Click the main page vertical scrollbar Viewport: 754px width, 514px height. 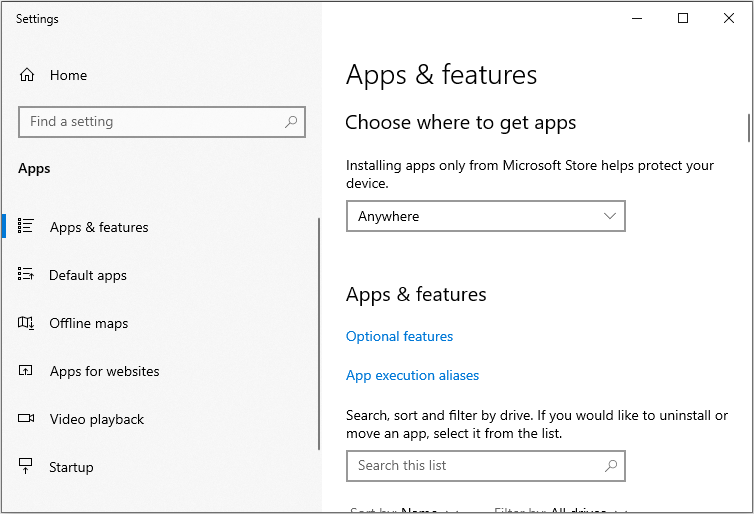748,128
